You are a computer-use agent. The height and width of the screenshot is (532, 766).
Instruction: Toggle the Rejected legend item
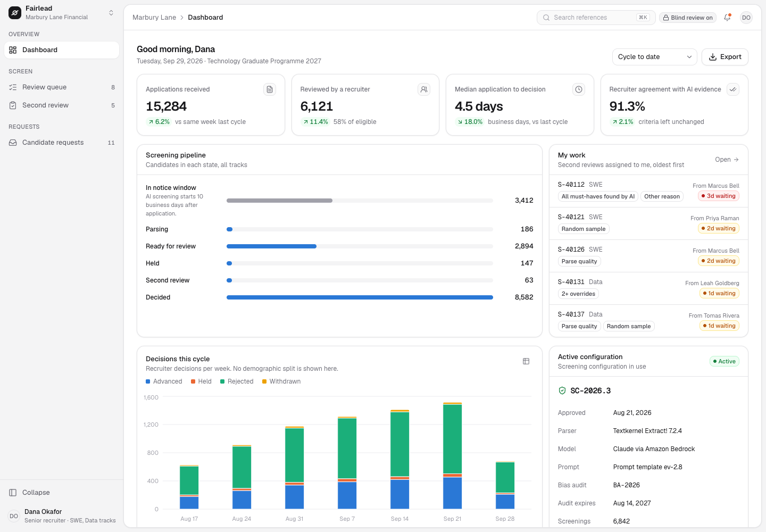(237, 381)
